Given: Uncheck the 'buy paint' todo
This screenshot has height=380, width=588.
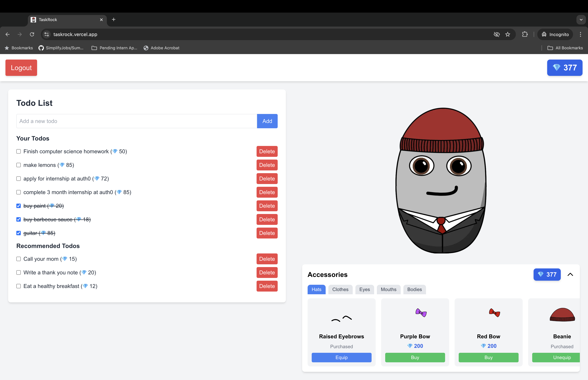Looking at the screenshot, I should [19, 206].
